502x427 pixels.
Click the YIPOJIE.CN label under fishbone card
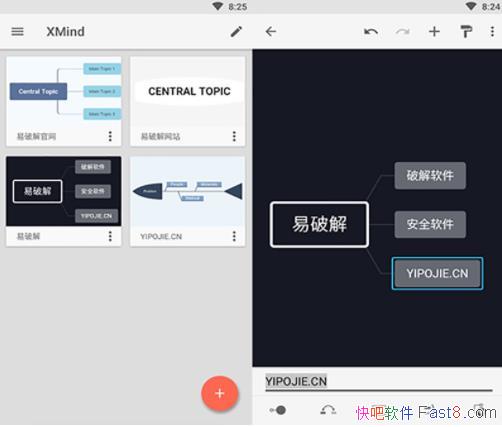click(x=161, y=236)
